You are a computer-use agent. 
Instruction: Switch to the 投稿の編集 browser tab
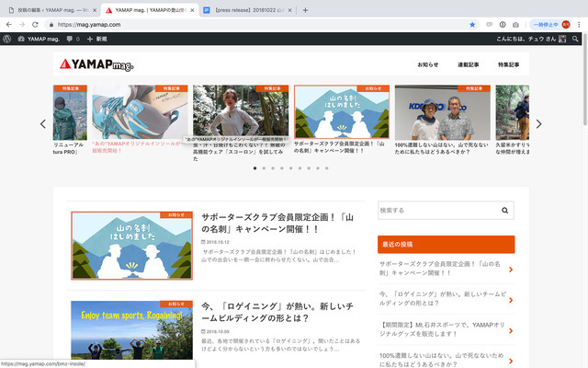[x=51, y=10]
